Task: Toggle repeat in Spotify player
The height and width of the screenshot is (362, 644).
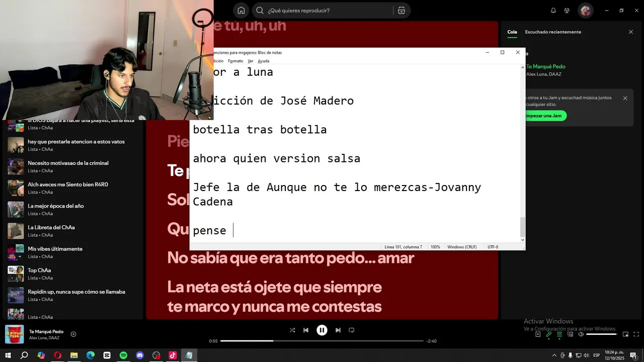Action: coord(352,330)
